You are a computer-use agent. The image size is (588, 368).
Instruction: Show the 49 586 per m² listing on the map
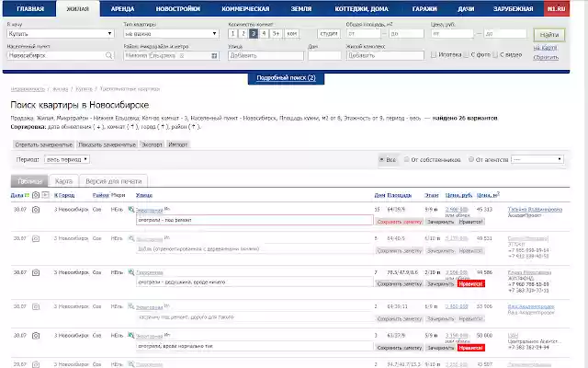(x=130, y=272)
